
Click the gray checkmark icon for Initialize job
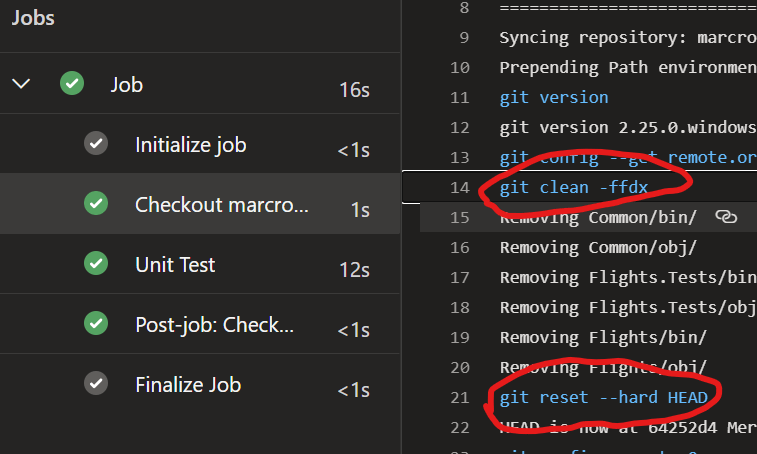96,144
